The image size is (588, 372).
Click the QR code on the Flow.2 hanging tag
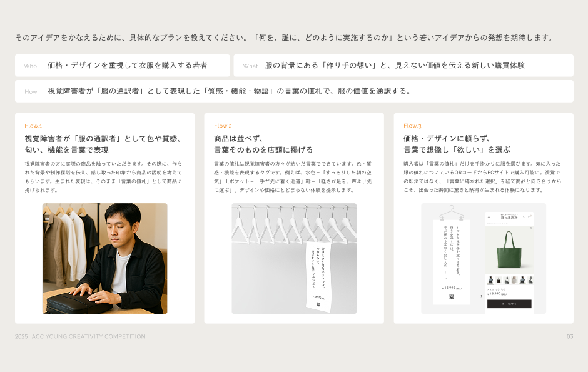click(x=318, y=304)
